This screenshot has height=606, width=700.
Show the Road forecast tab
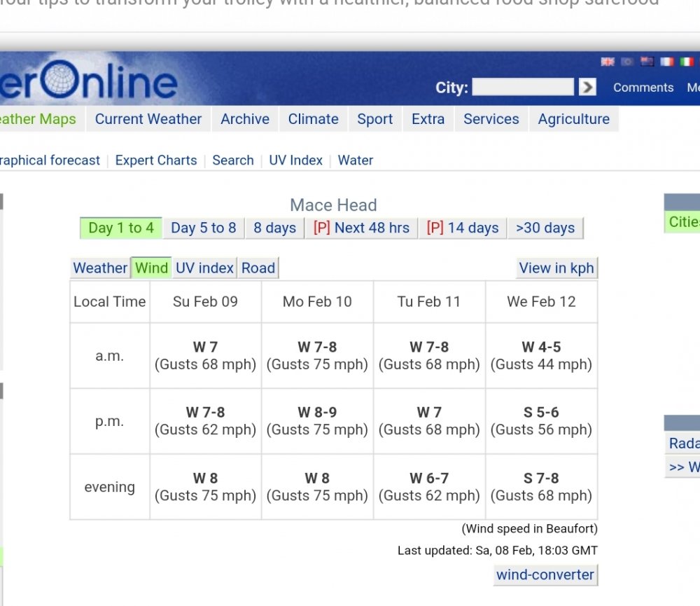(x=258, y=268)
